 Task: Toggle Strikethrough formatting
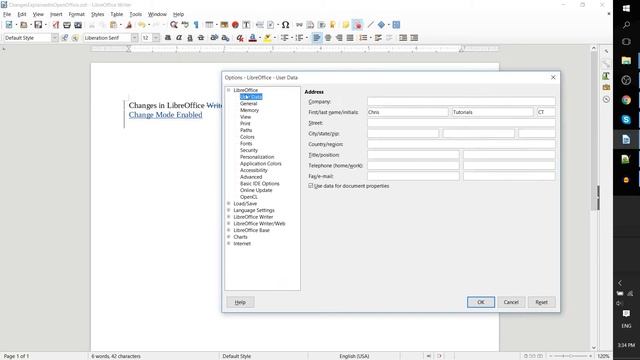point(201,38)
